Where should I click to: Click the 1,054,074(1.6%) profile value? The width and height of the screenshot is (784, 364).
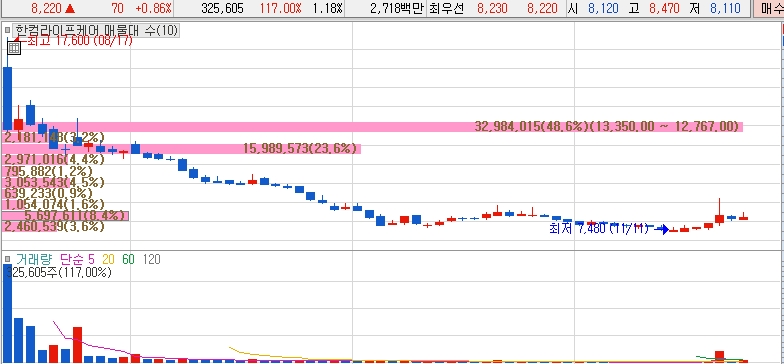[x=54, y=204]
